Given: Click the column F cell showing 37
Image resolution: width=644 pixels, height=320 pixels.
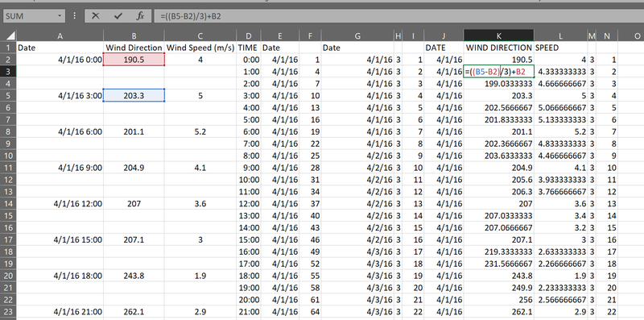Looking at the screenshot, I should click(x=311, y=204).
